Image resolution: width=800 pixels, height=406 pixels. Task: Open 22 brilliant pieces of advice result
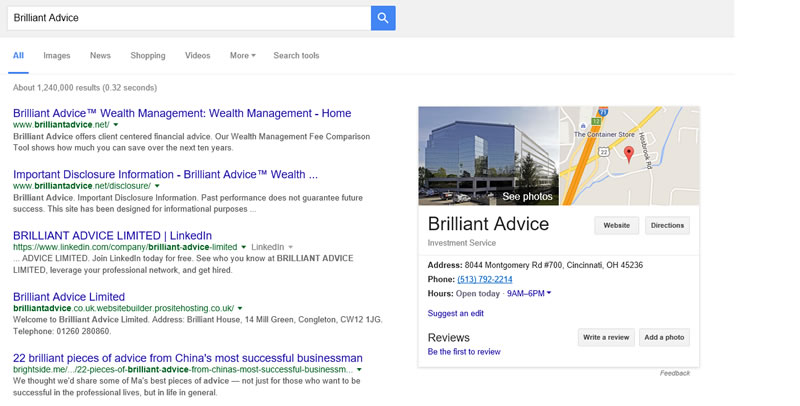click(x=188, y=358)
